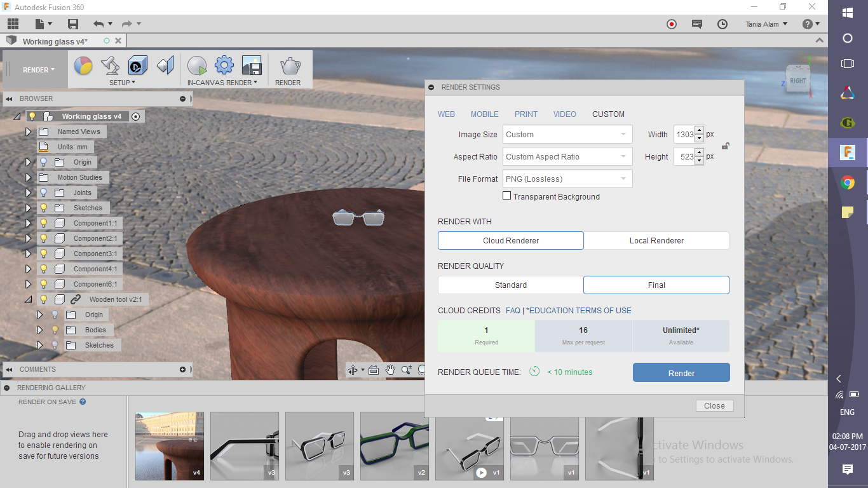
Task: Open the Help question mark menu
Action: pyautogui.click(x=811, y=24)
